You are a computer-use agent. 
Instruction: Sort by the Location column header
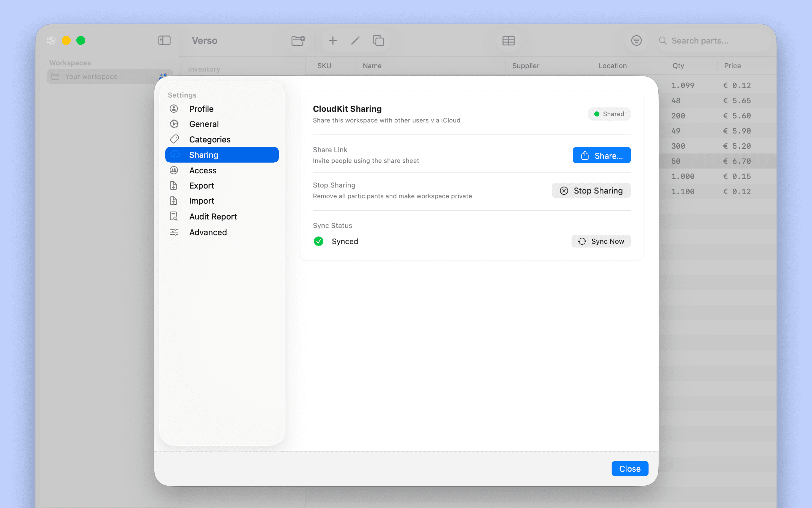coord(612,66)
